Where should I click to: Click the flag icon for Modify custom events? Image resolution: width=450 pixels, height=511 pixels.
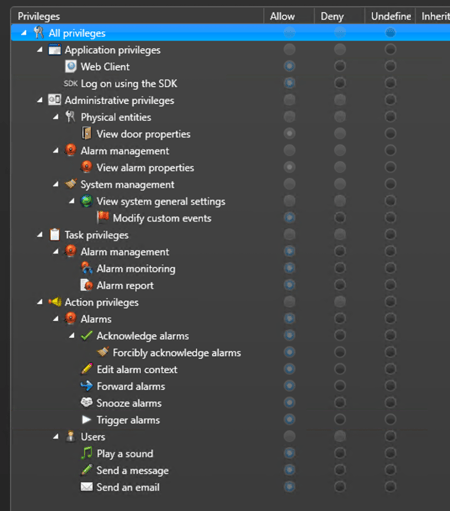pos(103,218)
